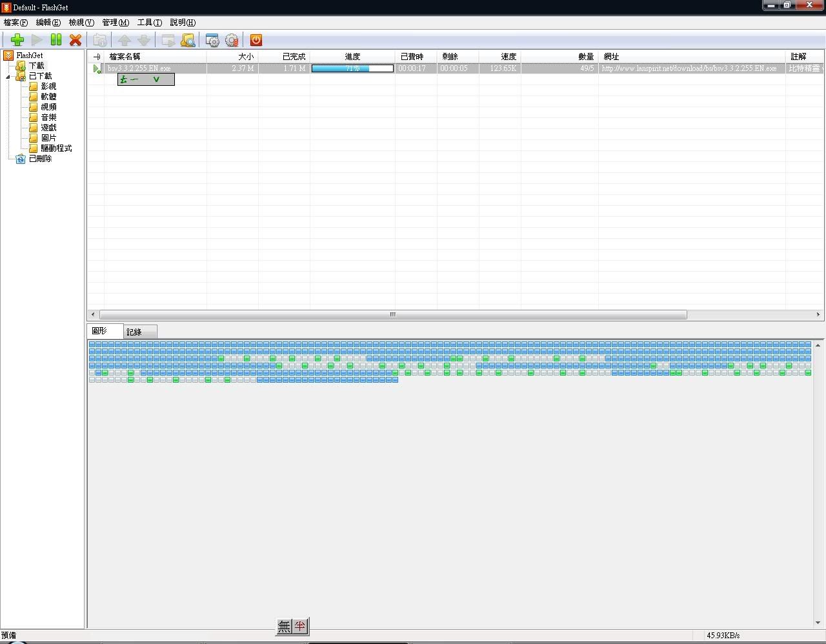The width and height of the screenshot is (826, 644).
Task: Pause downloads with the green pause icon
Action: [x=56, y=40]
